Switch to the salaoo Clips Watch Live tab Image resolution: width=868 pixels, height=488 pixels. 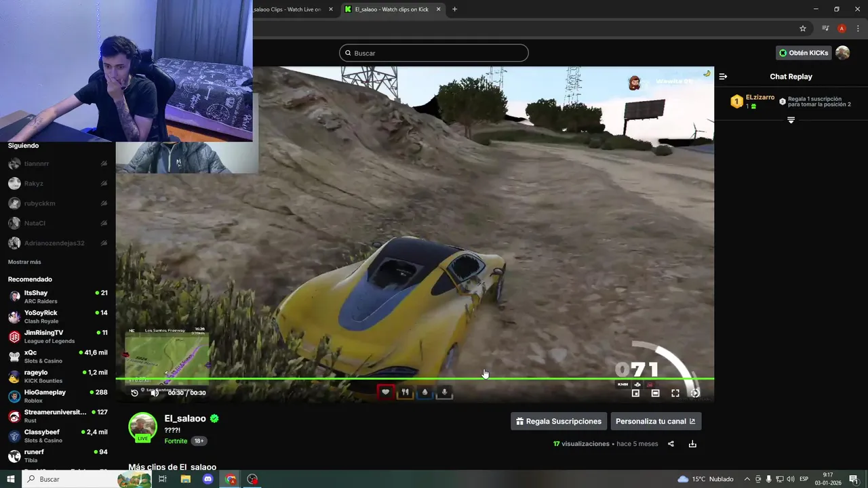[x=288, y=9]
